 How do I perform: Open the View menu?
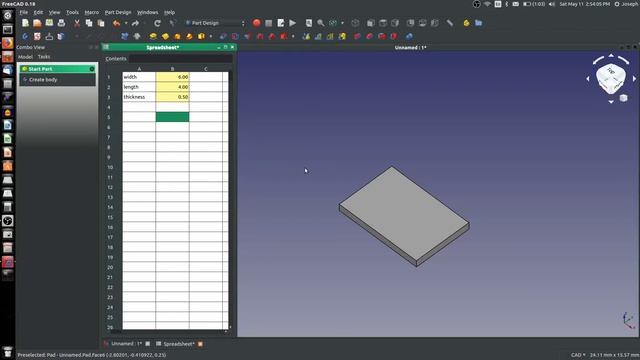[54, 12]
